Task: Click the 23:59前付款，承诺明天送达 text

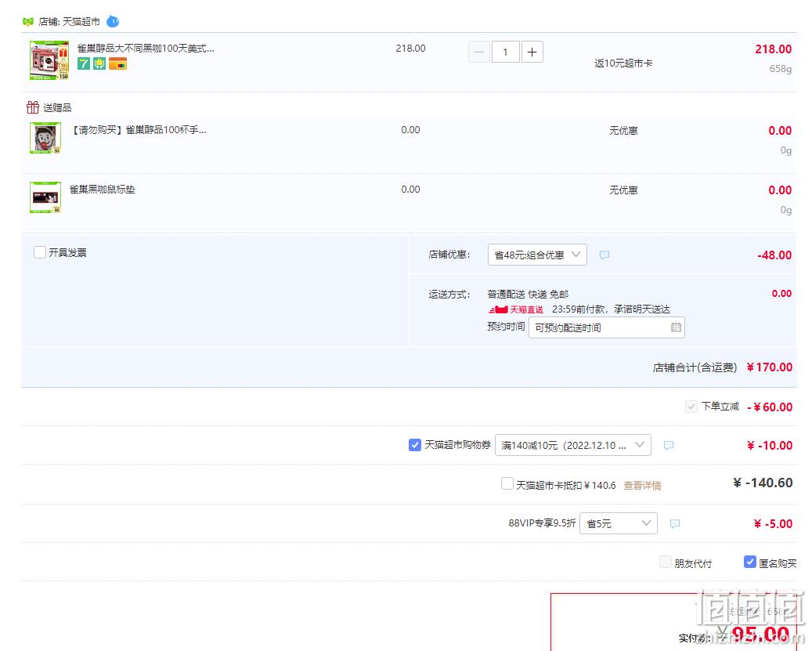Action: [x=611, y=309]
